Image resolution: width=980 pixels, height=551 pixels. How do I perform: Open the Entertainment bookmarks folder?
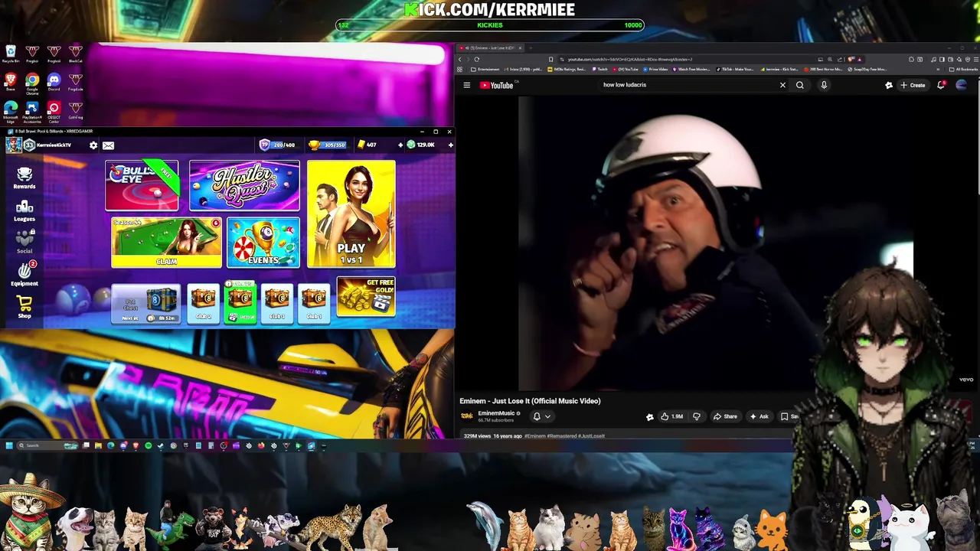pyautogui.click(x=485, y=69)
